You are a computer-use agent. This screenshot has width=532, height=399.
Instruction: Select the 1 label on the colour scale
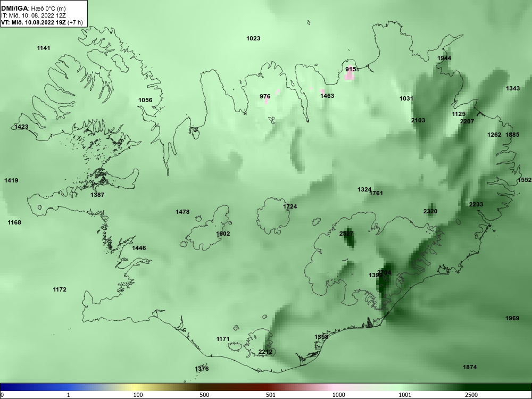point(68,395)
